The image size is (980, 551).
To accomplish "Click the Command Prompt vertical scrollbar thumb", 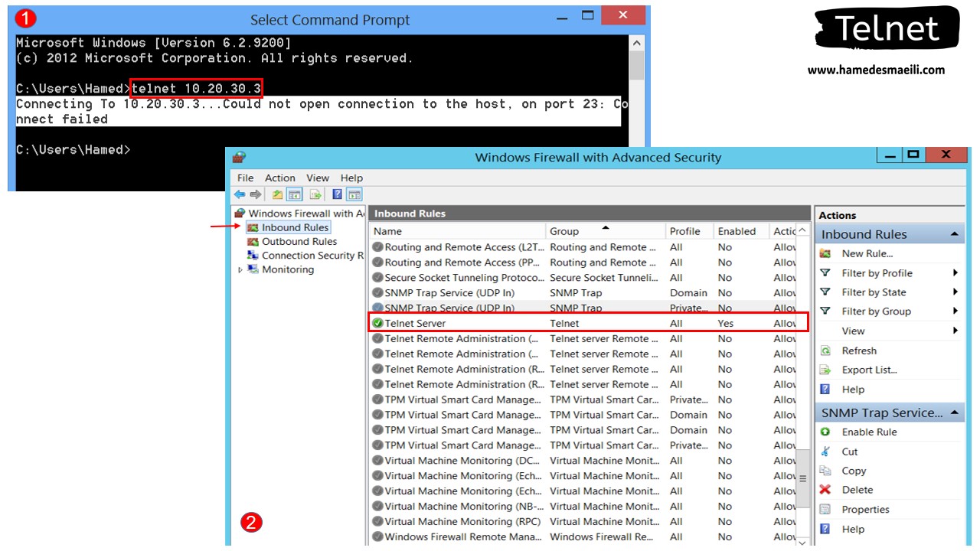I will click(636, 66).
